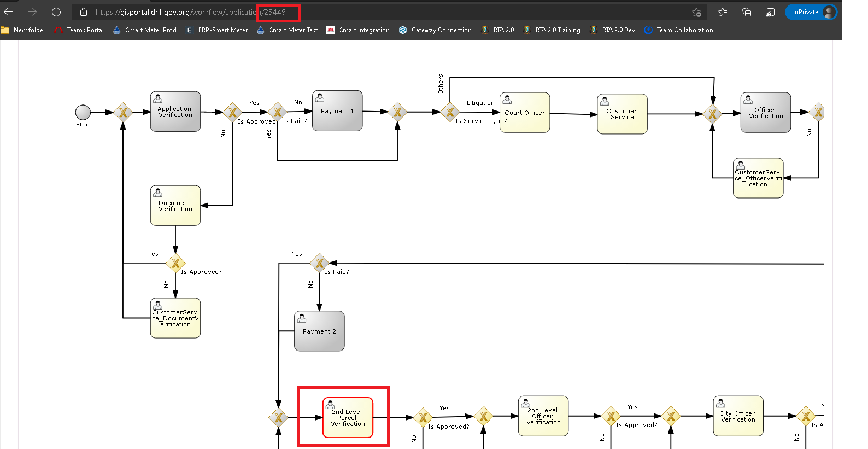Open Smart Meter Prod bookmark
The width and height of the screenshot is (868, 449).
(145, 30)
